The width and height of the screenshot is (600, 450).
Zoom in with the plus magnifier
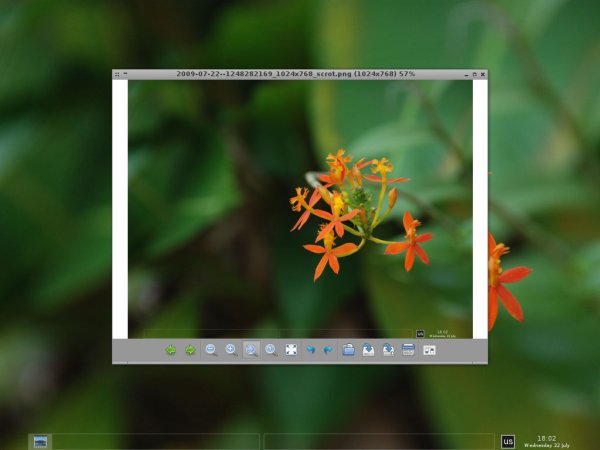[x=231, y=350]
